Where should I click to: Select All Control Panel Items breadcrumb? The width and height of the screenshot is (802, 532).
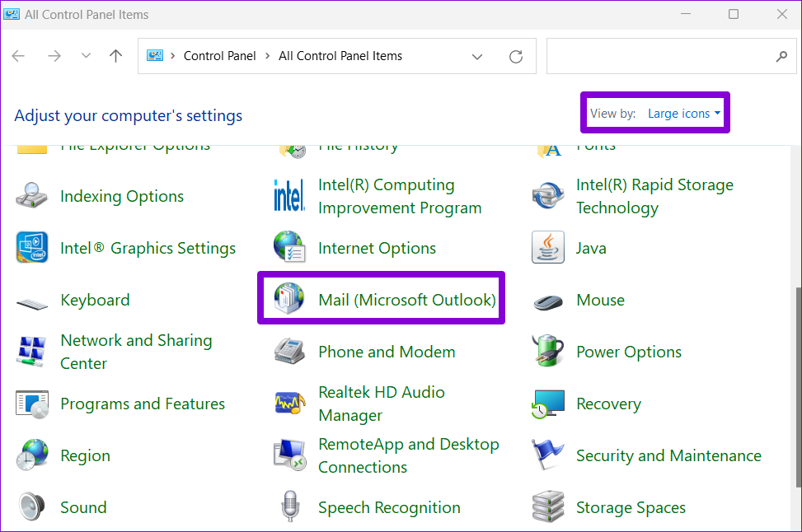point(340,56)
